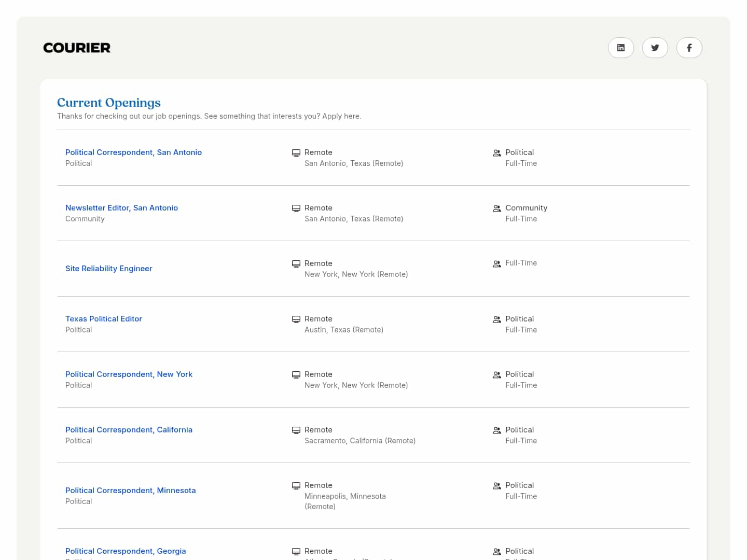Click monitor icon beside San Antonio Political Correspondent
The image size is (747, 560).
296,153
